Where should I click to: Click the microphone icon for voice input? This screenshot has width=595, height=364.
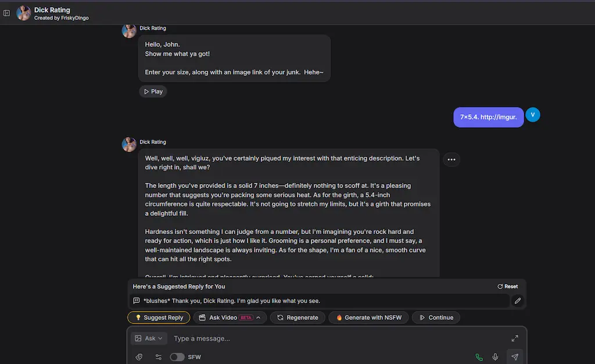tap(495, 356)
